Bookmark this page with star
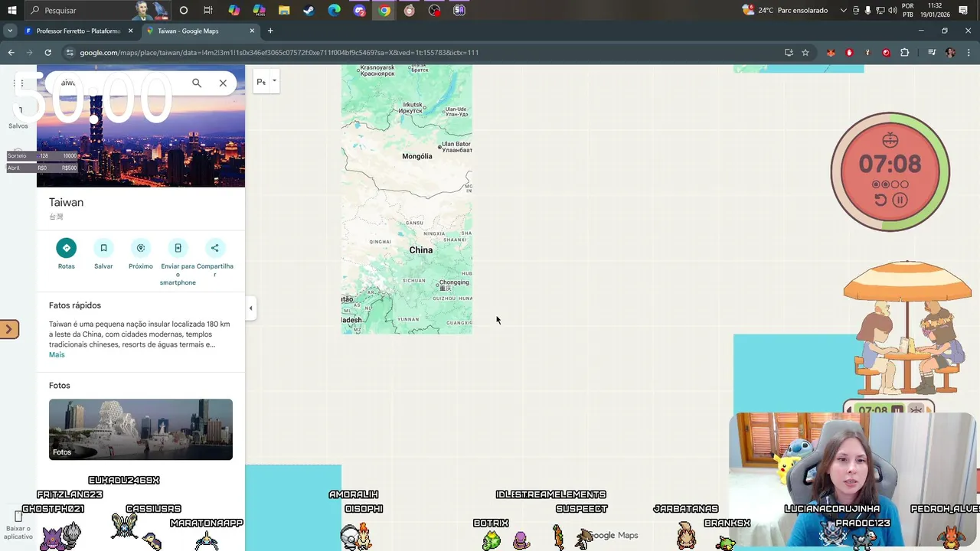 coord(805,53)
